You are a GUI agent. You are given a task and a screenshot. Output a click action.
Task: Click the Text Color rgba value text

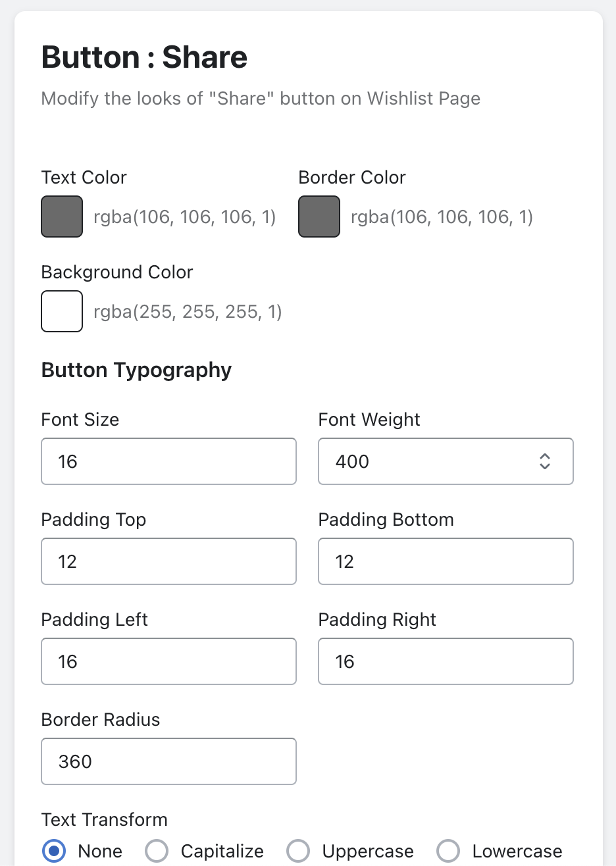[184, 217]
